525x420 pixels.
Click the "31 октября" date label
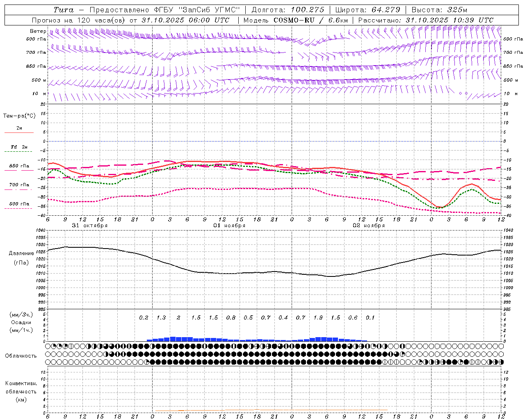90,226
